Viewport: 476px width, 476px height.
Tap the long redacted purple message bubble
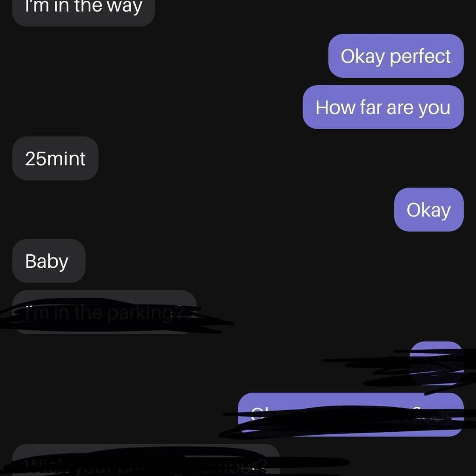point(351,415)
